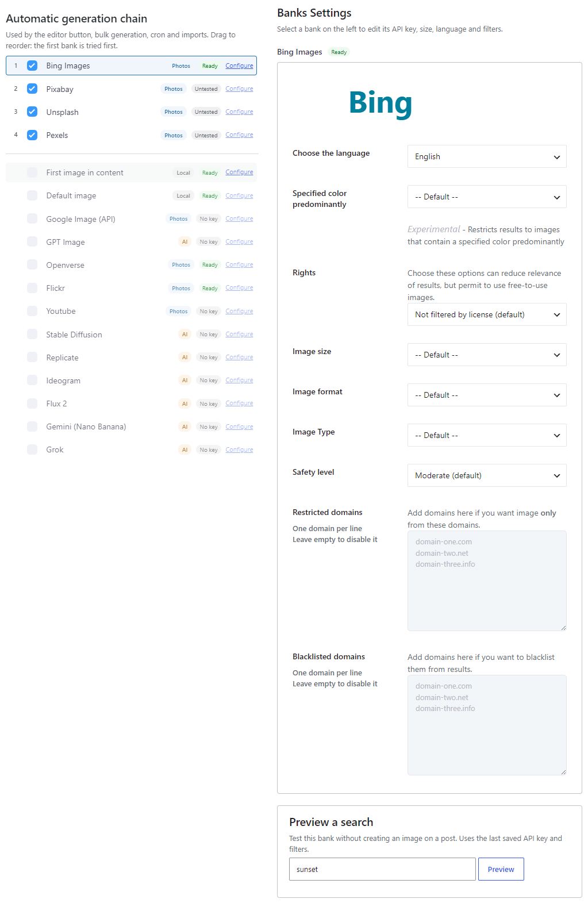Image resolution: width=588 pixels, height=903 pixels.
Task: Click Configure link for Default image
Action: tap(239, 195)
